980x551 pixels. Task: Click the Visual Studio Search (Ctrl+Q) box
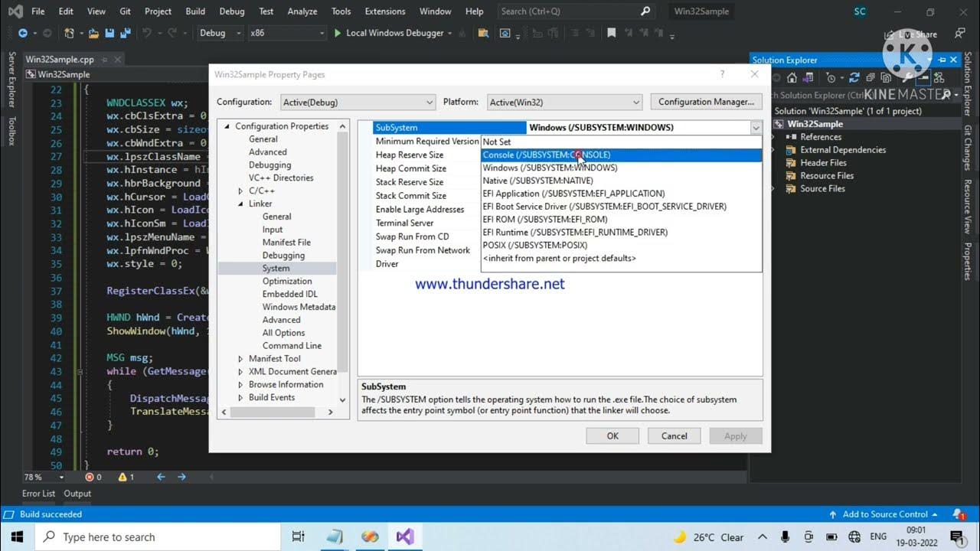click(x=575, y=11)
